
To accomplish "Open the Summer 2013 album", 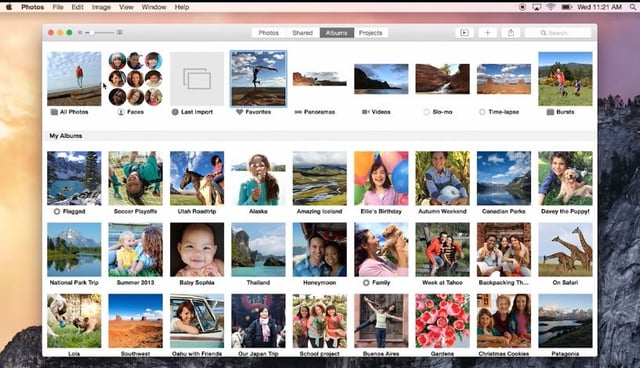I will pyautogui.click(x=136, y=249).
